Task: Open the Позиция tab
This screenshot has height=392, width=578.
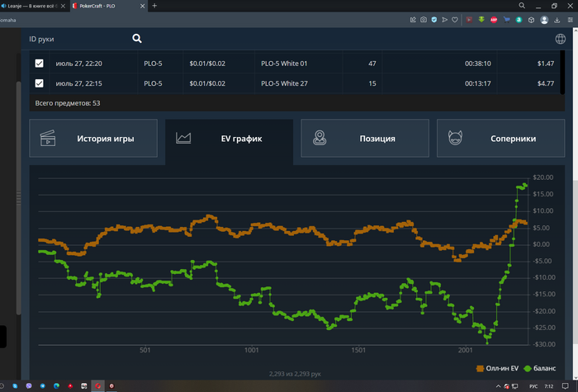Action: pyautogui.click(x=365, y=138)
